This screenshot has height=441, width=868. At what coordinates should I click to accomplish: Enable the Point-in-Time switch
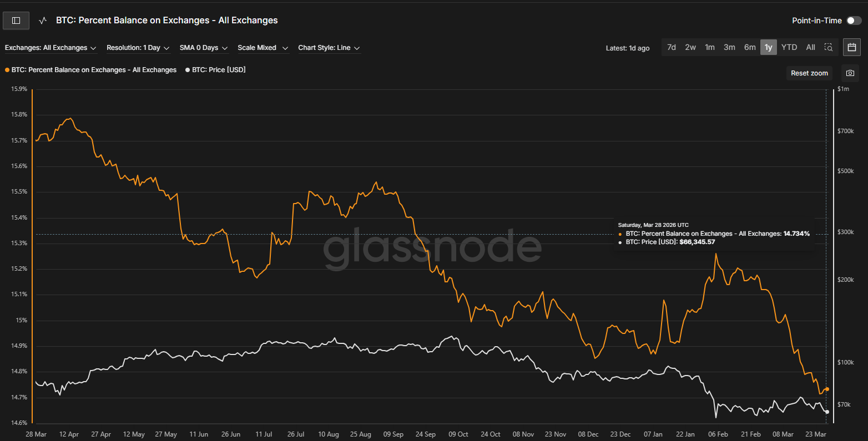click(x=854, y=21)
